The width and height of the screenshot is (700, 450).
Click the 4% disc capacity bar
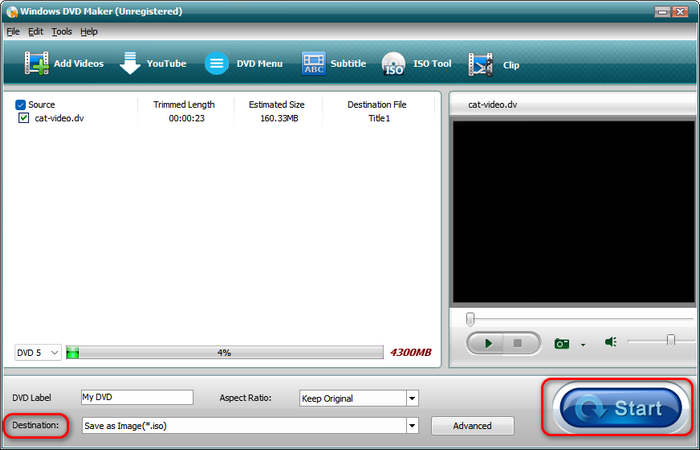225,353
